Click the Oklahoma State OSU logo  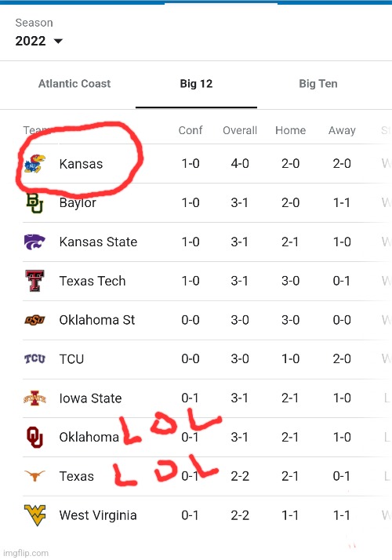click(x=34, y=320)
